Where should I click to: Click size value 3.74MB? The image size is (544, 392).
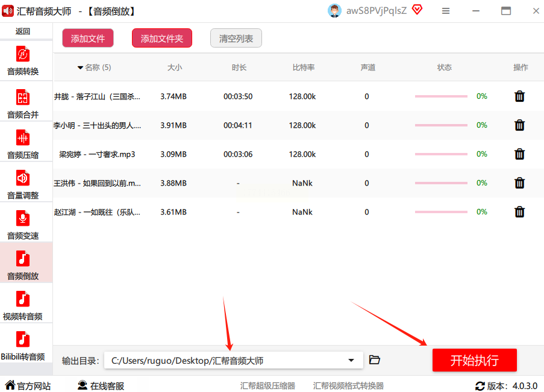174,96
